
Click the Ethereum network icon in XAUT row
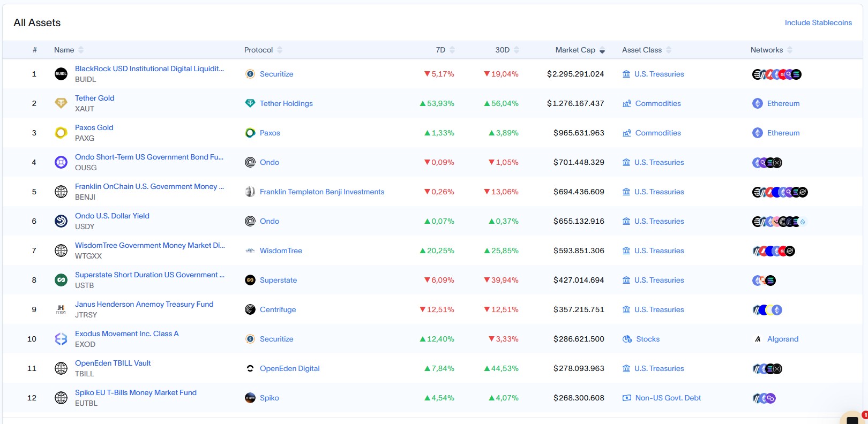[x=758, y=103]
